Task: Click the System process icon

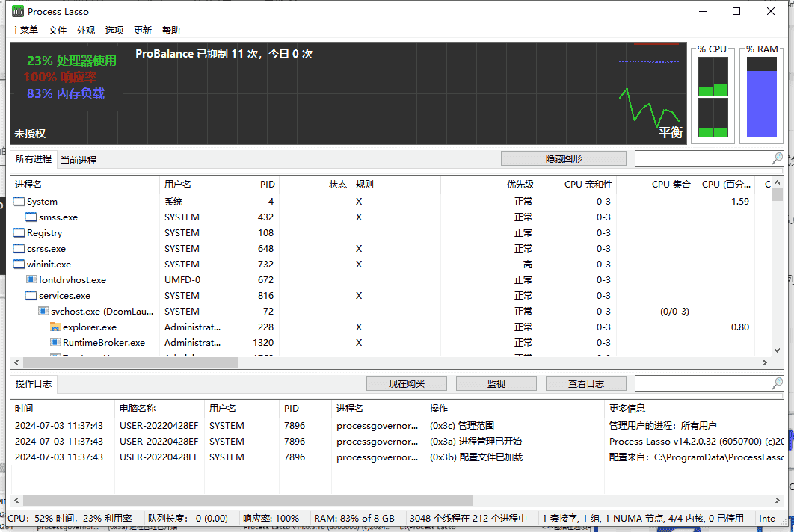Action: (x=19, y=202)
